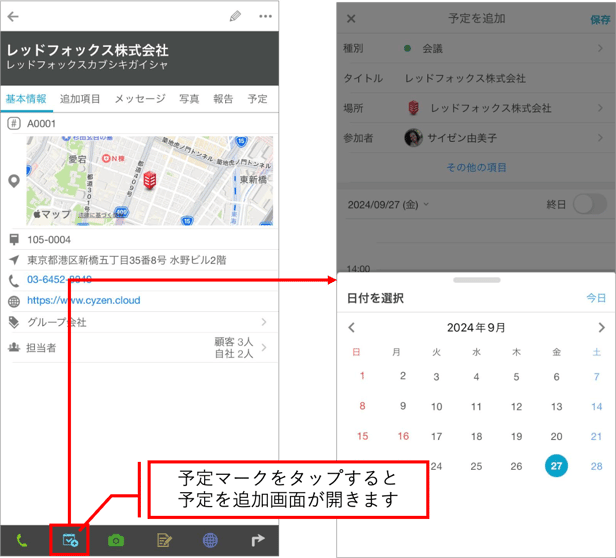Open the 2024/09/27 (金) date dropdown
The width and height of the screenshot is (616, 558).
coord(388,205)
